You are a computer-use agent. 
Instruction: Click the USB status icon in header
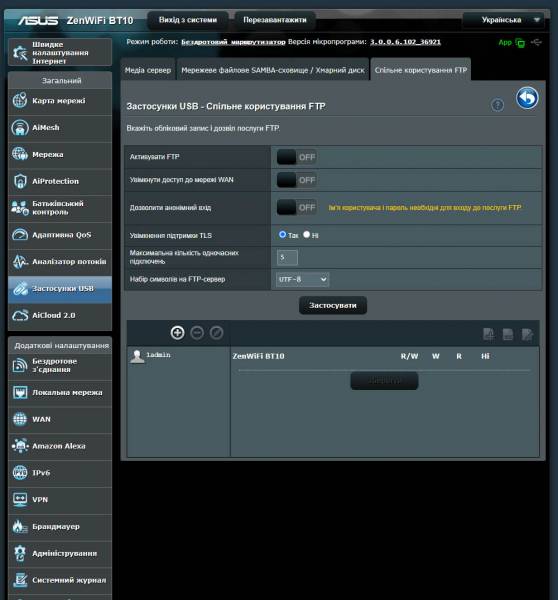point(536,42)
